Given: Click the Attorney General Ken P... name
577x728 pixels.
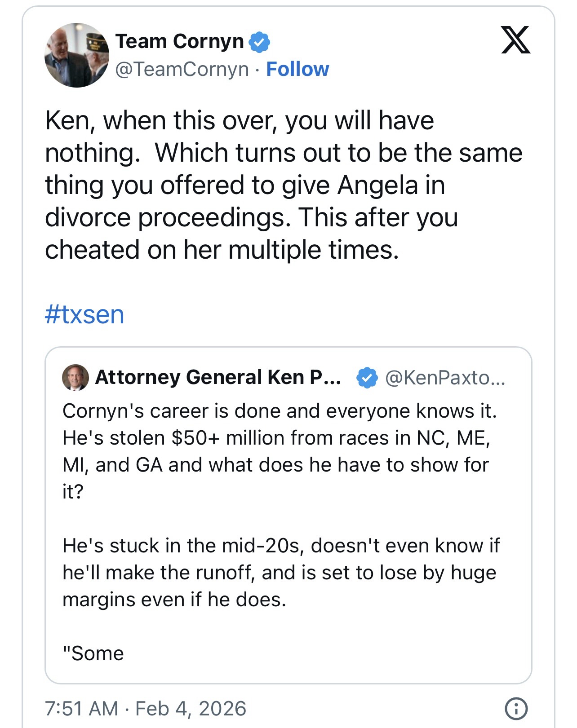Looking at the screenshot, I should pos(218,377).
